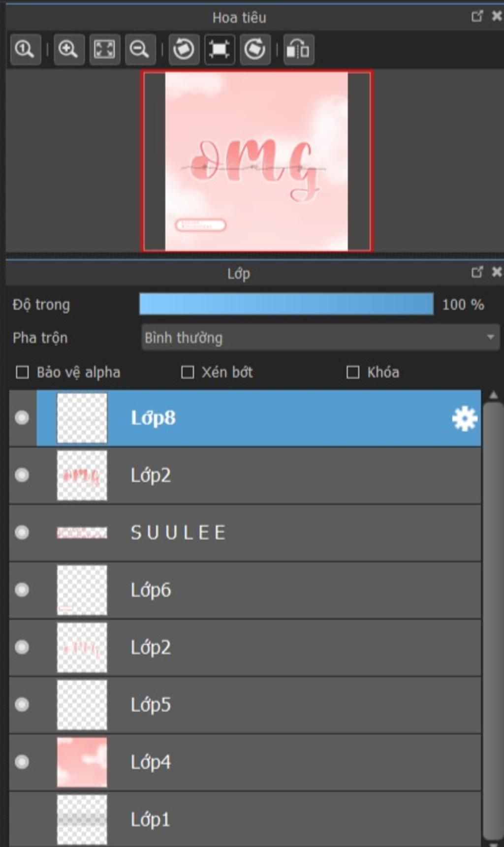The width and height of the screenshot is (504, 847).
Task: Pop out the Hoa tiêu panel
Action: point(477,16)
